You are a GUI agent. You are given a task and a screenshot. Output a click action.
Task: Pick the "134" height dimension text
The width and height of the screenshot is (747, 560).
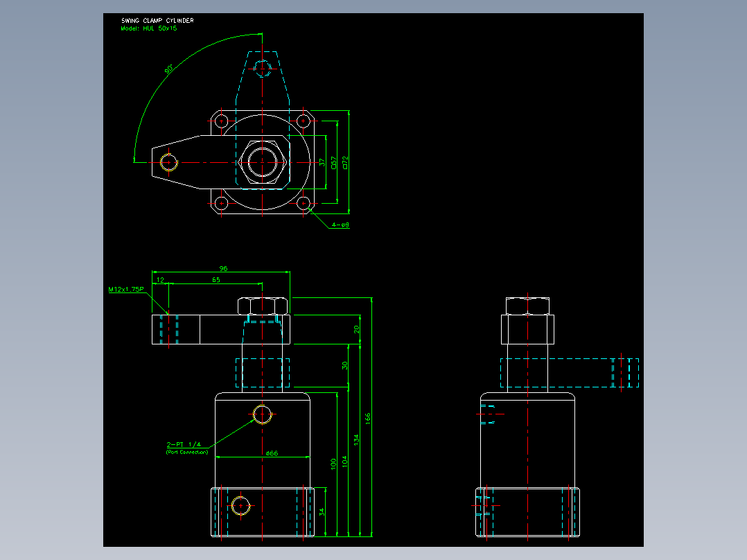point(356,440)
